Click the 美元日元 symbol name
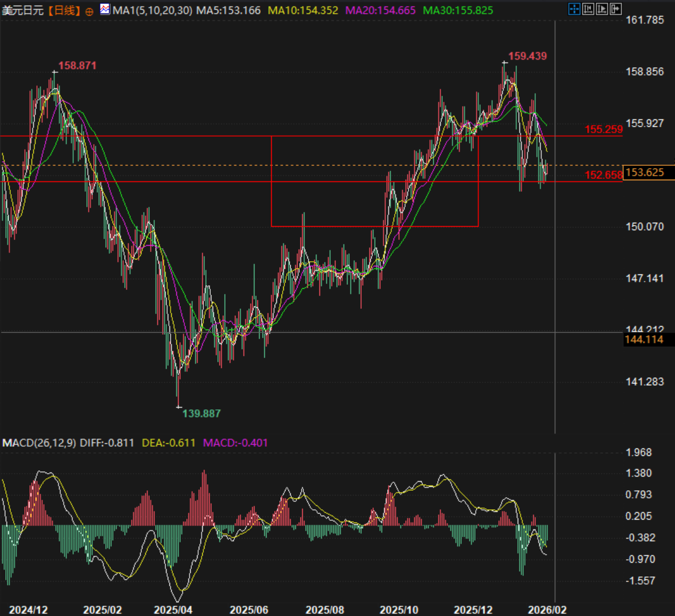 point(23,10)
